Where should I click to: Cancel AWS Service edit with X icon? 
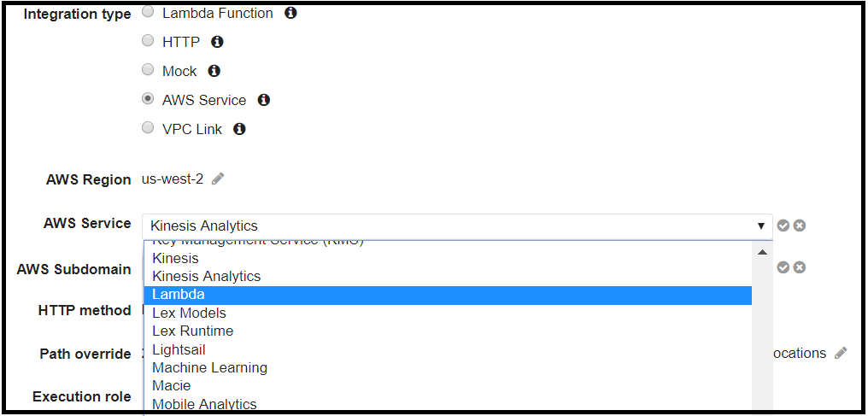tap(799, 226)
